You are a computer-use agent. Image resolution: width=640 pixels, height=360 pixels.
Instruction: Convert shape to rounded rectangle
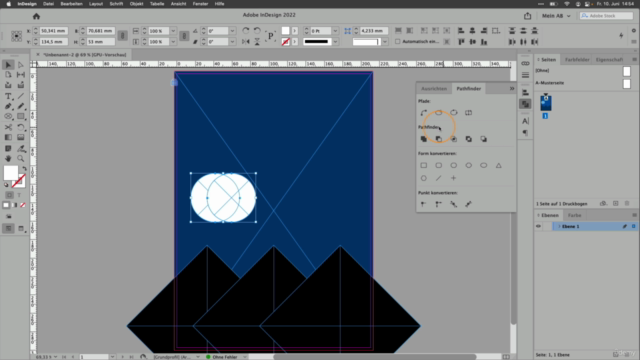coord(439,165)
